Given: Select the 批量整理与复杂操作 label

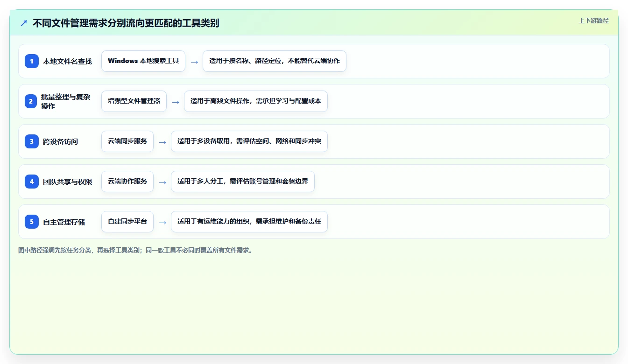Looking at the screenshot, I should (66, 101).
